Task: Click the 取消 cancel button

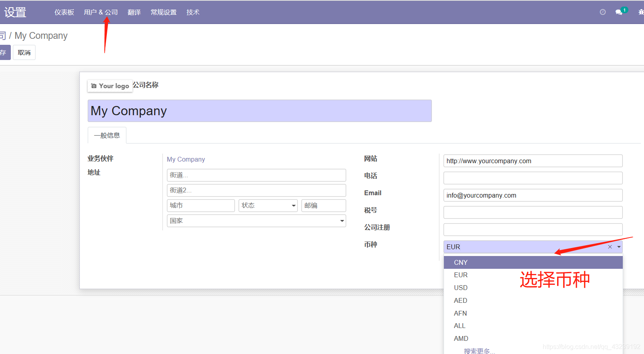Action: (x=24, y=52)
